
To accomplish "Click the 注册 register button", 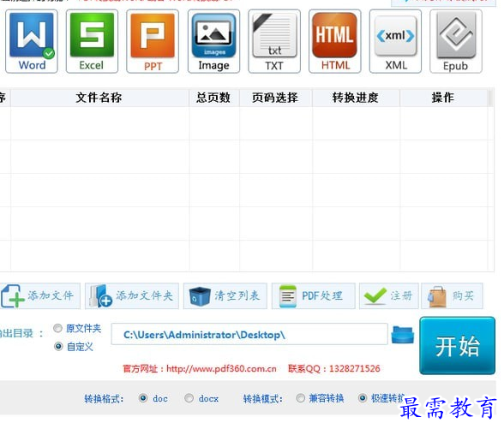I will pyautogui.click(x=389, y=296).
